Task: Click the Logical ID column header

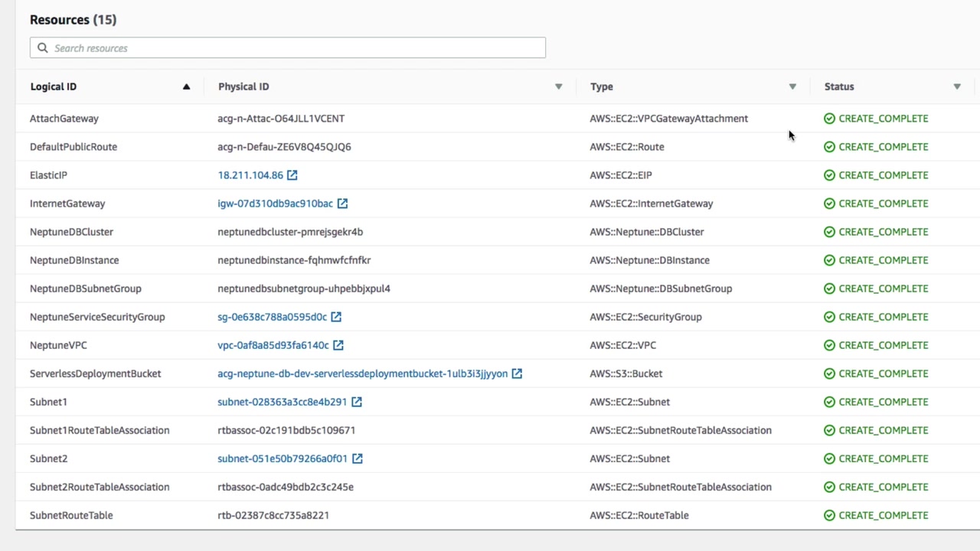Action: pos(54,86)
